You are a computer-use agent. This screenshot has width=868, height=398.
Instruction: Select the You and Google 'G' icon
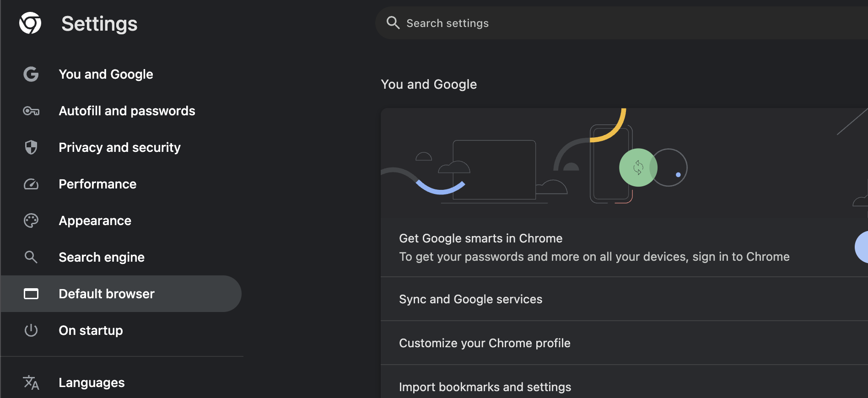(x=31, y=74)
